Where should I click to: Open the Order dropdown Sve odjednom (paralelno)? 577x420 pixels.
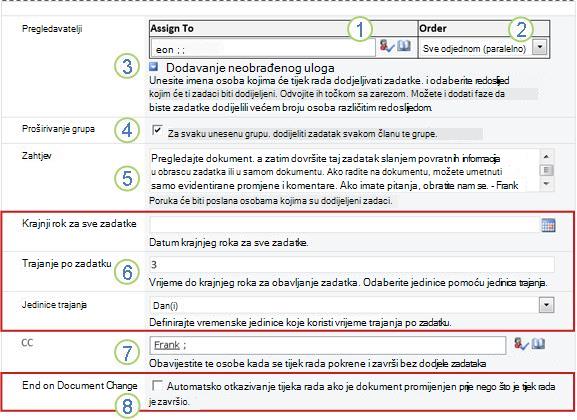[x=539, y=47]
